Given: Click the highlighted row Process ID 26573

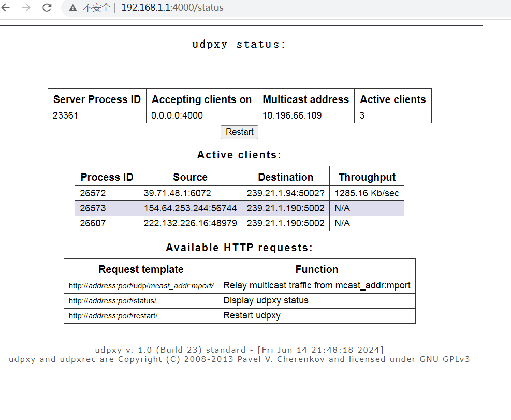Looking at the screenshot, I should pyautogui.click(x=93, y=209).
